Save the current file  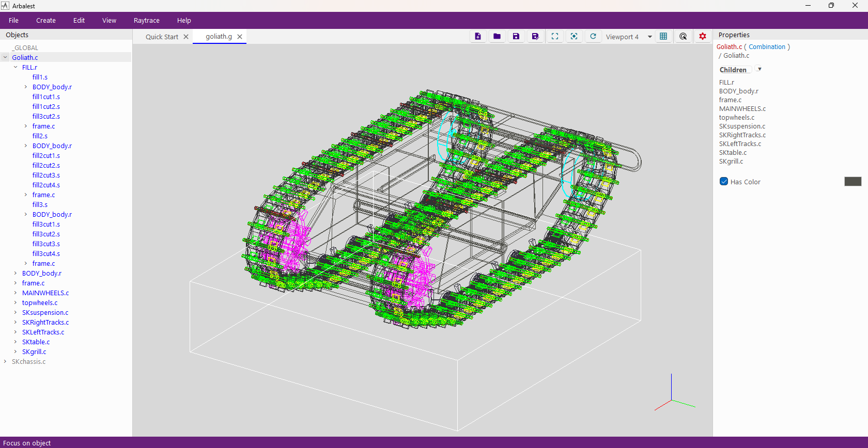516,37
